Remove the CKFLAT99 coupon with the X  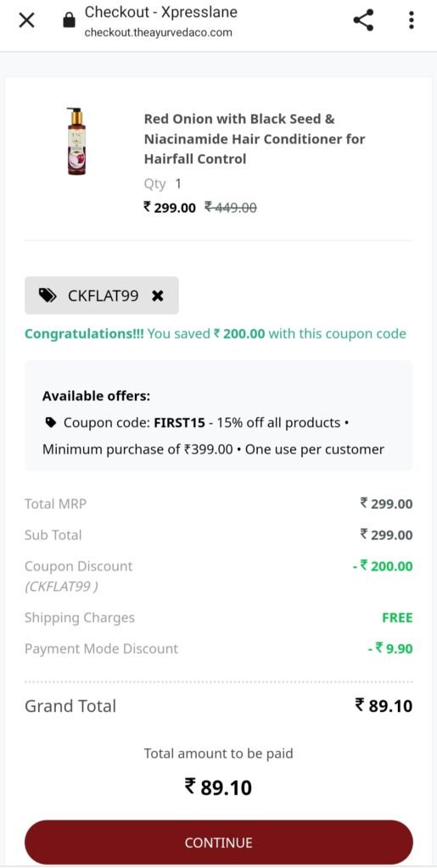[157, 296]
